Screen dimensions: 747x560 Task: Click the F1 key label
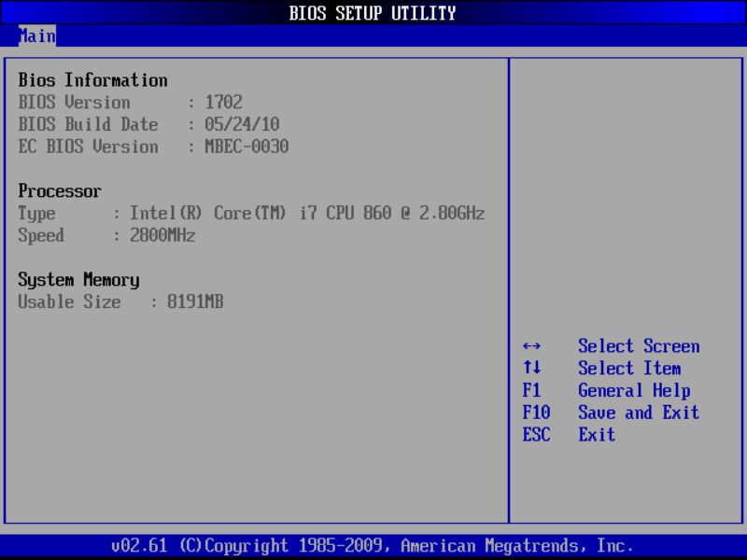[531, 390]
